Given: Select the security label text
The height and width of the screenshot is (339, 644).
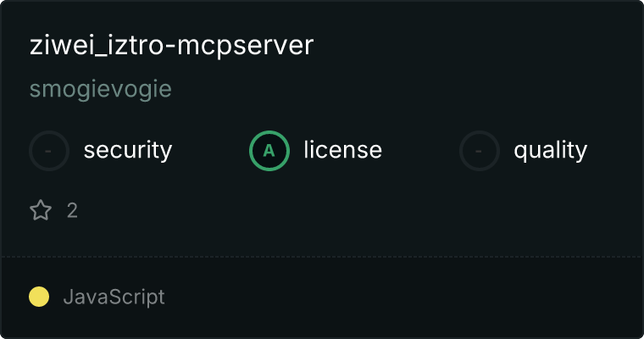Looking at the screenshot, I should coord(128,150).
